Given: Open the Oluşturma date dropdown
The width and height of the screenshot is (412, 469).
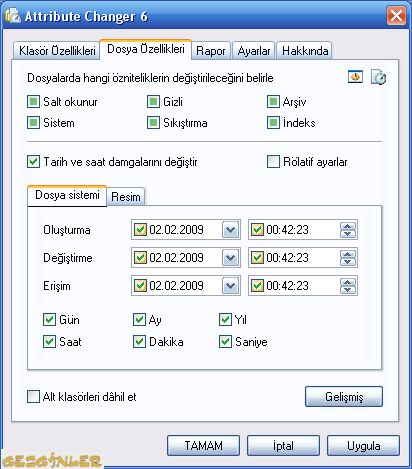Looking at the screenshot, I should 231,230.
